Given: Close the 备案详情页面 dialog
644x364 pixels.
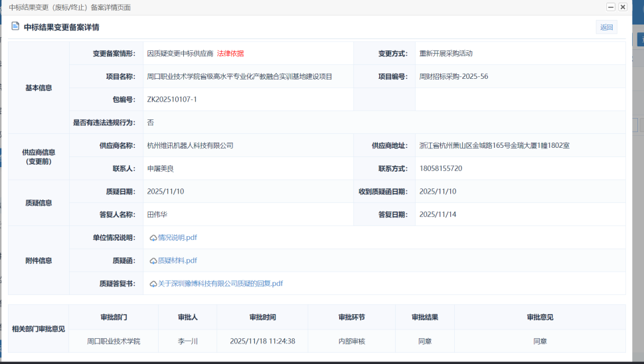Looking at the screenshot, I should 623,7.
